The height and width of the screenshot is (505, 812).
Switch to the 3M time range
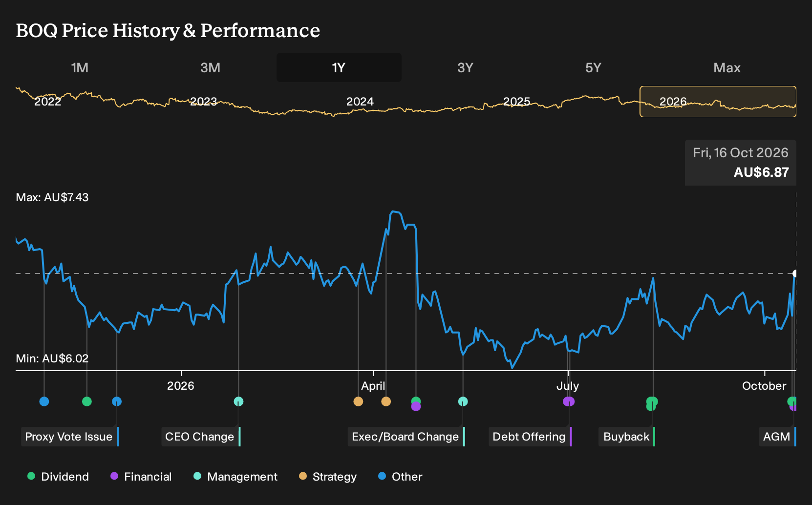210,67
